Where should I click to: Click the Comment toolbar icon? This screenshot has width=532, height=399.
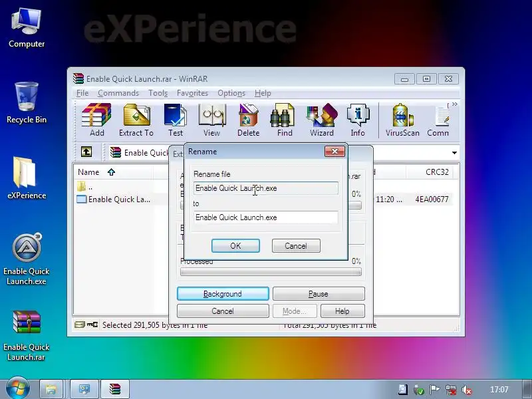tap(438, 120)
